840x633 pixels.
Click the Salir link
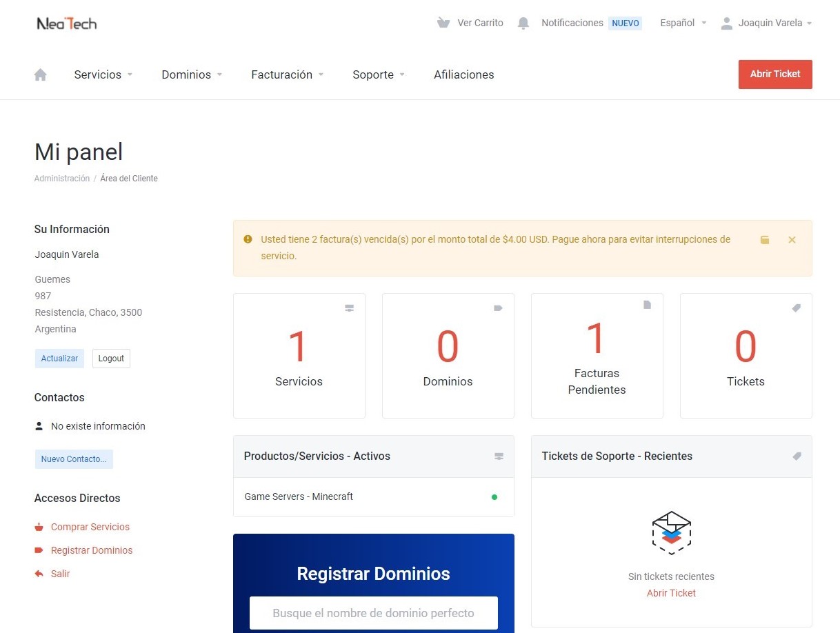(61, 574)
